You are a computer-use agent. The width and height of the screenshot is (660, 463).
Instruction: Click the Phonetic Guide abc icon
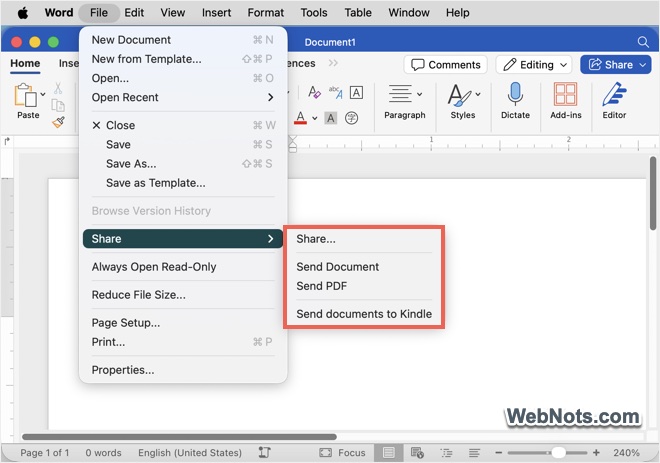coord(335,92)
